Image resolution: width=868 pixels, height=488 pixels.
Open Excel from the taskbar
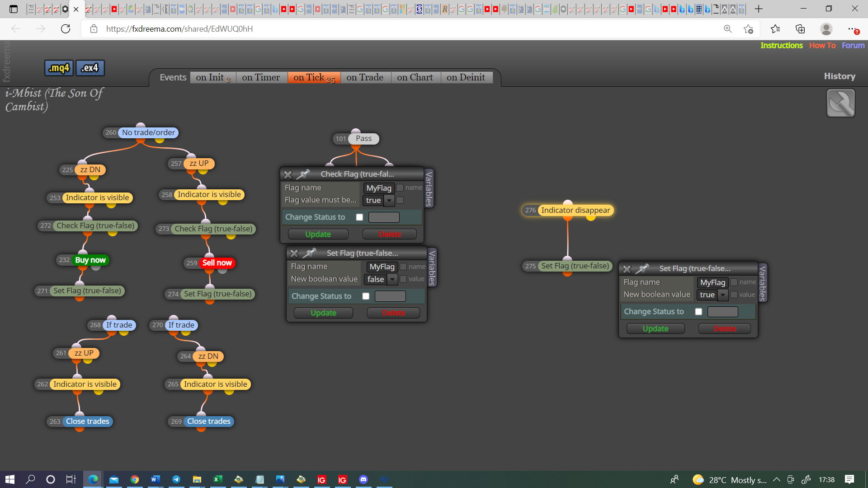(218, 479)
